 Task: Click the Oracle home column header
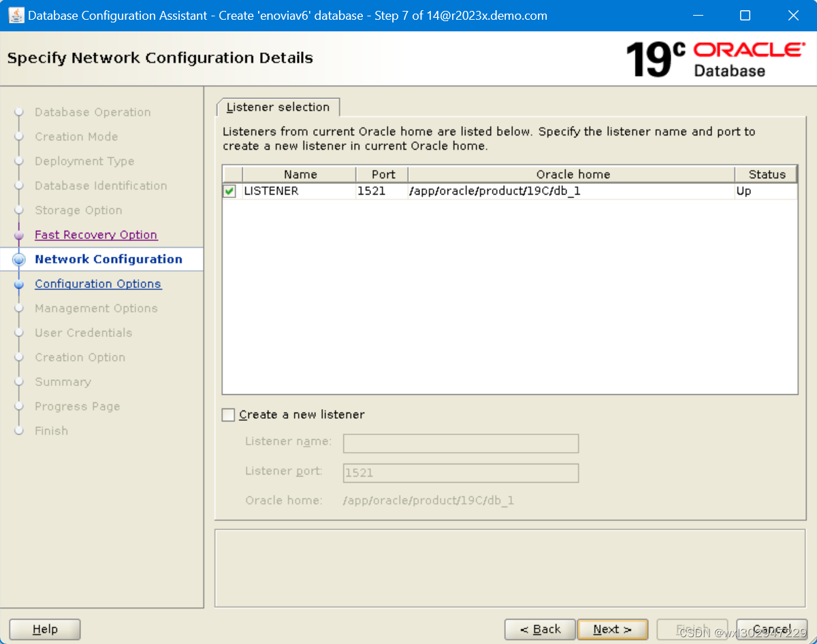(x=572, y=174)
